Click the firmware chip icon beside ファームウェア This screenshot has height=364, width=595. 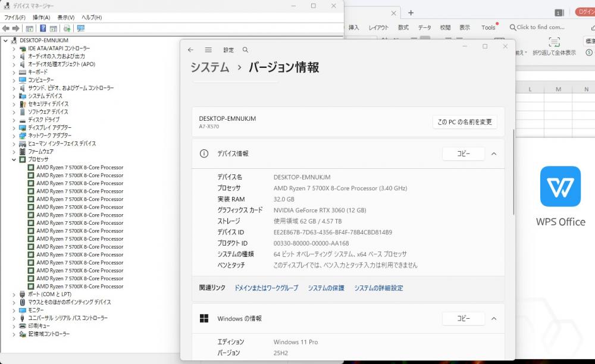[x=23, y=151]
